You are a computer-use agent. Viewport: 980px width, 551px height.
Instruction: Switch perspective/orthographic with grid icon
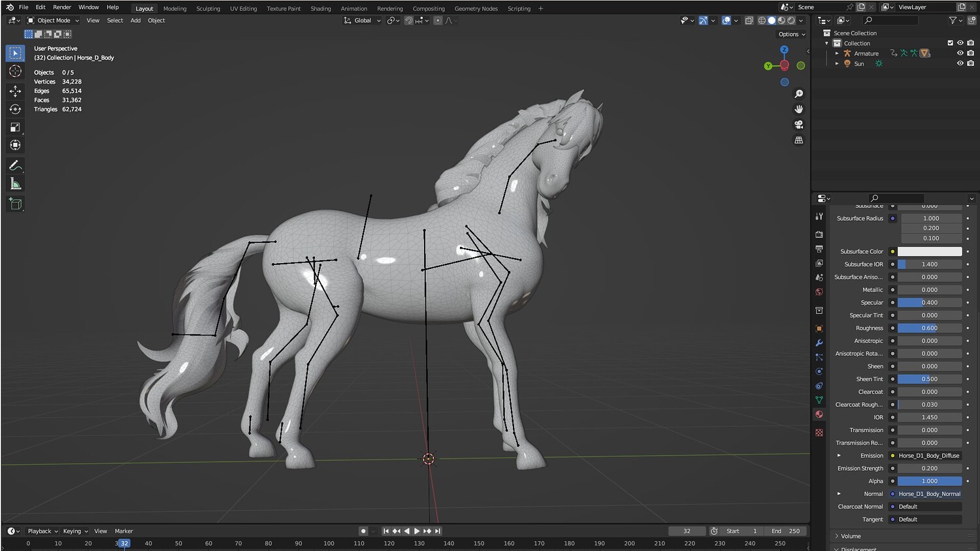798,140
